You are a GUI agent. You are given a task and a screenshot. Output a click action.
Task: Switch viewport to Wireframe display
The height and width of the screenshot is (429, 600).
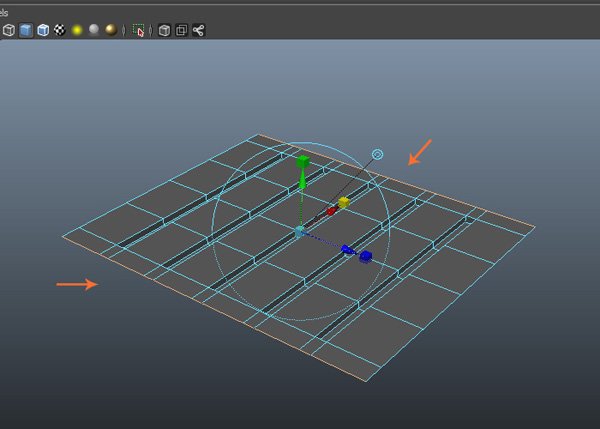(8, 30)
